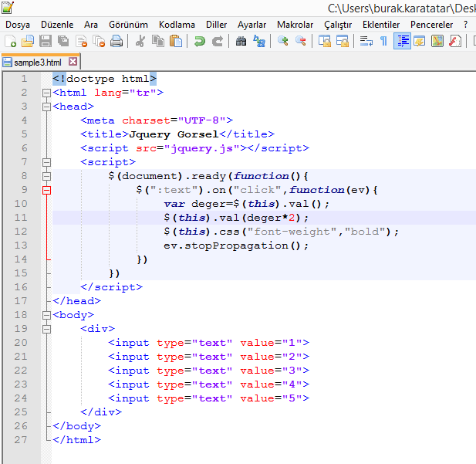Click the Notepad++ app icon in title bar
Screen dimensions: 476x464
pos(8,7)
